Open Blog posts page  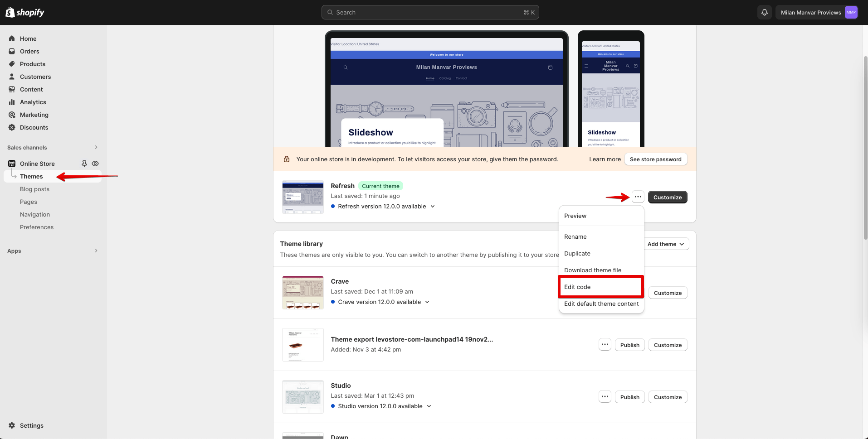[x=34, y=189]
